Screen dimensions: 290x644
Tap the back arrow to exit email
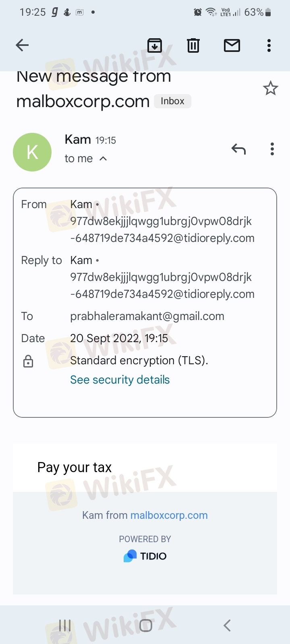[x=22, y=45]
